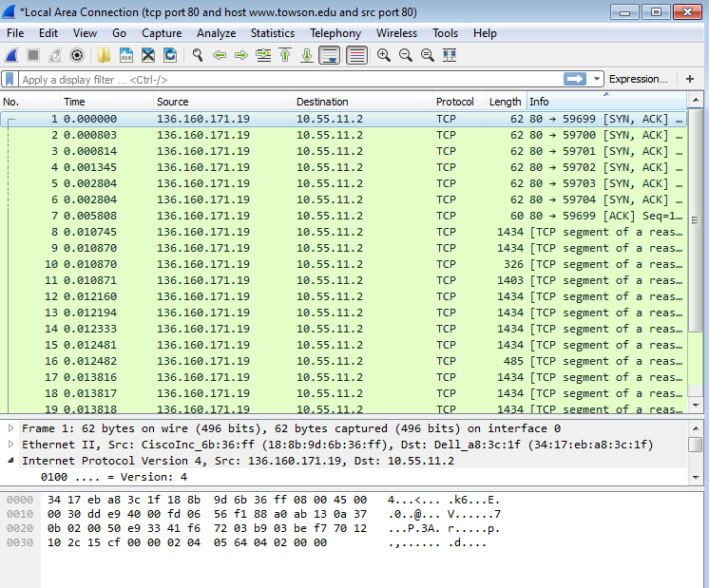Sort packets by the Time column header

pyautogui.click(x=106, y=102)
